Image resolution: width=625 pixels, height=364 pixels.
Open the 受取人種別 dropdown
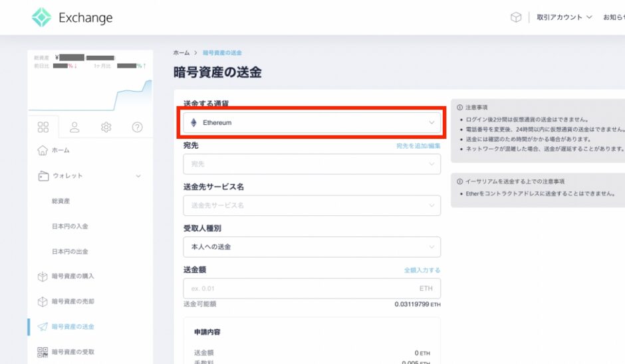click(311, 247)
